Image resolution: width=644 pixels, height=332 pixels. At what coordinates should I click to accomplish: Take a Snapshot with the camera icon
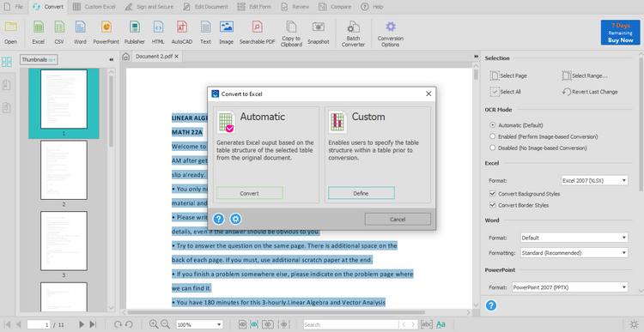pyautogui.click(x=319, y=27)
